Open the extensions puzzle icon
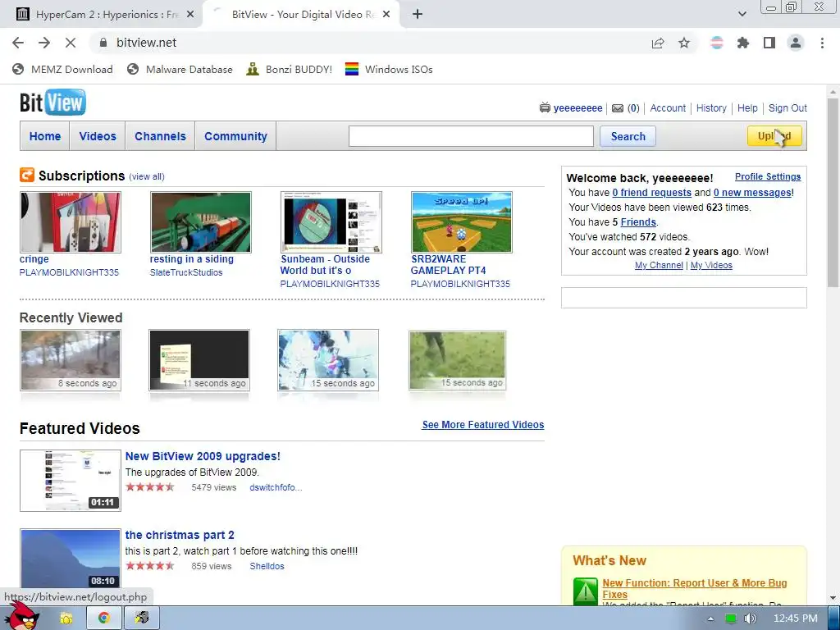This screenshot has width=840, height=630. [x=743, y=43]
